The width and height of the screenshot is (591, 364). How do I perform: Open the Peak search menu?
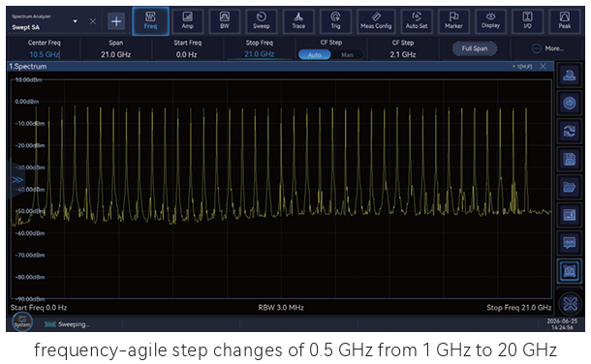coord(564,21)
